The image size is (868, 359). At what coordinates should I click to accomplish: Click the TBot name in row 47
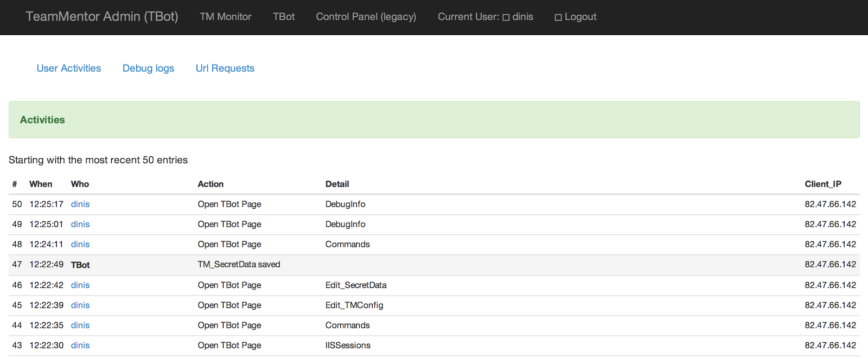point(80,265)
